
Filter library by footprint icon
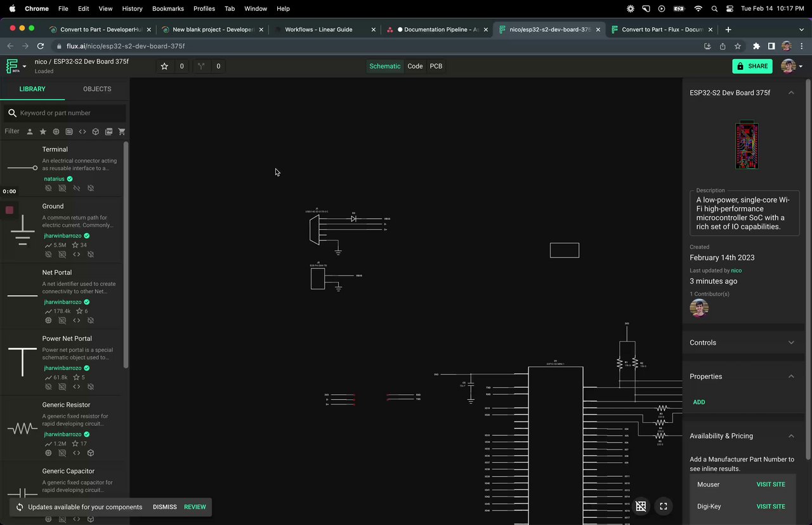click(69, 131)
